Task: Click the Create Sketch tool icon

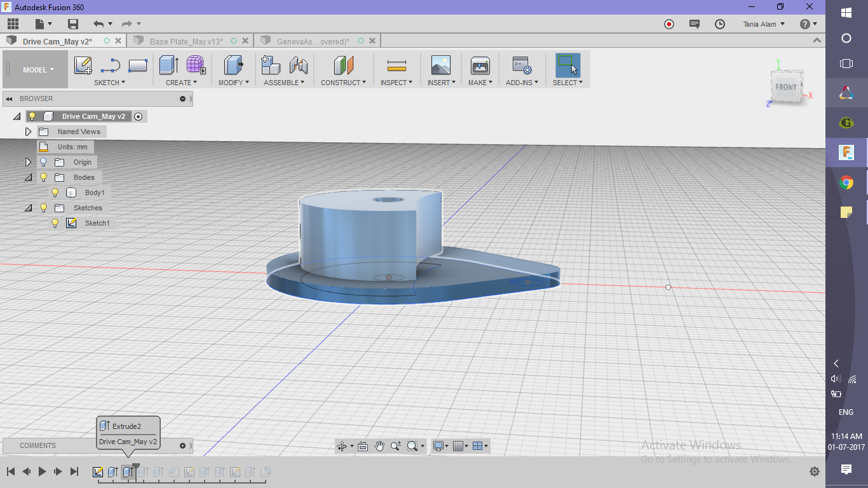Action: pyautogui.click(x=83, y=65)
